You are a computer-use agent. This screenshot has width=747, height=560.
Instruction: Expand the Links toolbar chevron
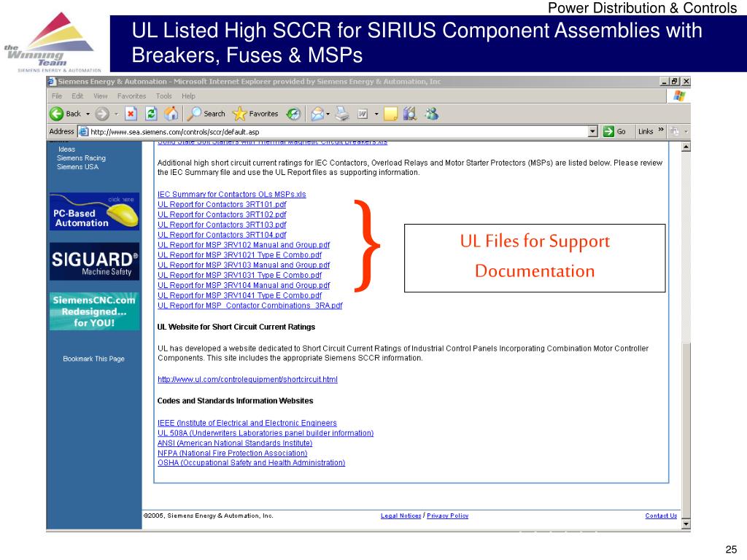pos(661,130)
